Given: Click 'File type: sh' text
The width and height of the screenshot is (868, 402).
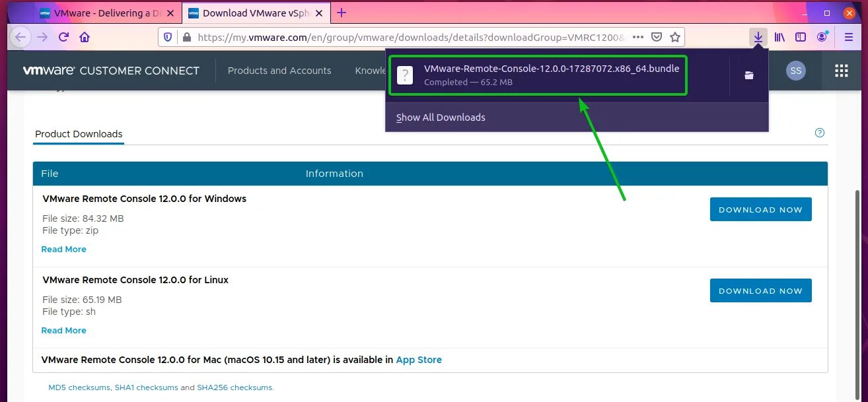Looking at the screenshot, I should (x=69, y=312).
